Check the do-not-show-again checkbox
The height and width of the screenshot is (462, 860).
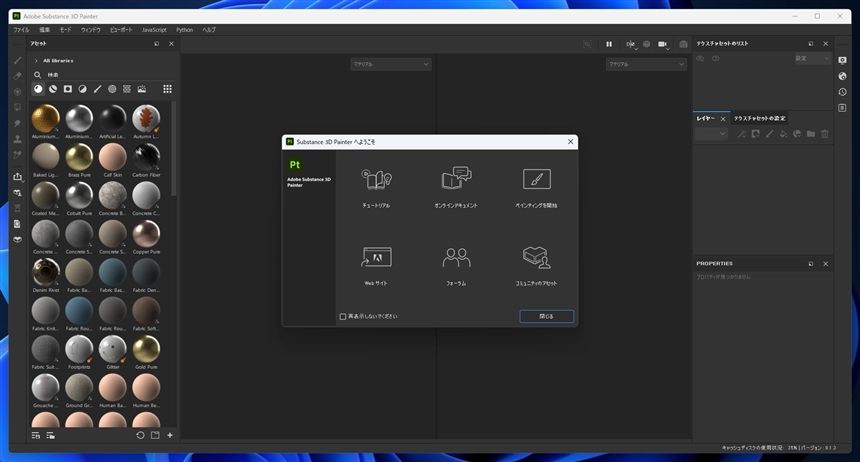343,317
